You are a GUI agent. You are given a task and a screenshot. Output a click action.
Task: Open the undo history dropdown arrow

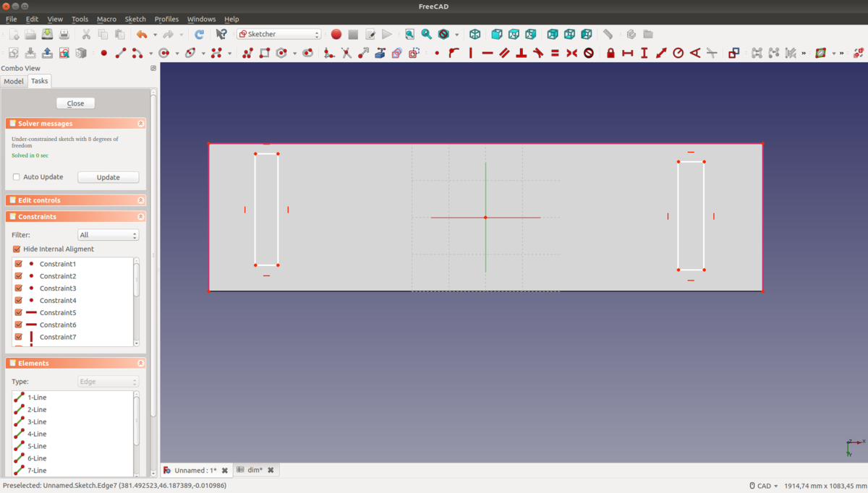(155, 35)
